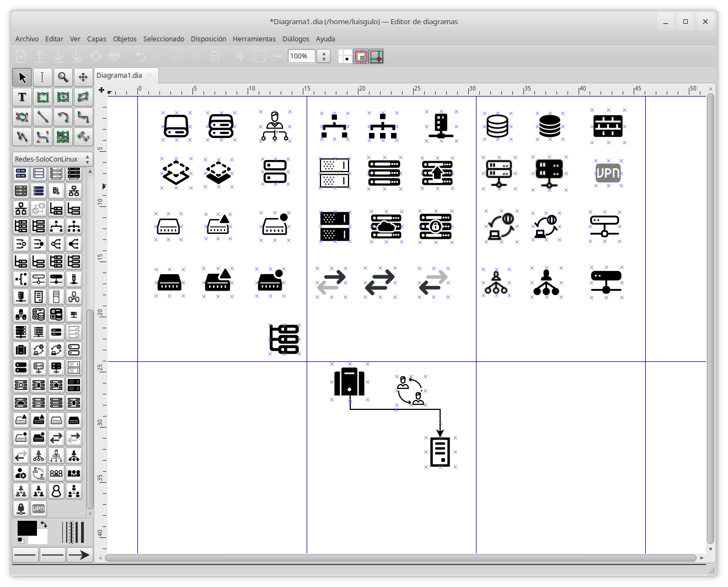The height and width of the screenshot is (587, 728).
Task: Select the Polygon tool
Action: [x=83, y=97]
